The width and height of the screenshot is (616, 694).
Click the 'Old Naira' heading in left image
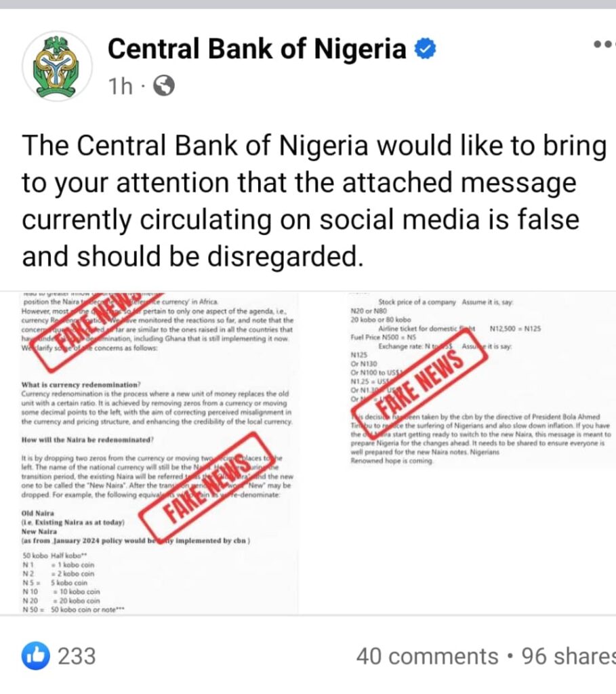(x=38, y=513)
